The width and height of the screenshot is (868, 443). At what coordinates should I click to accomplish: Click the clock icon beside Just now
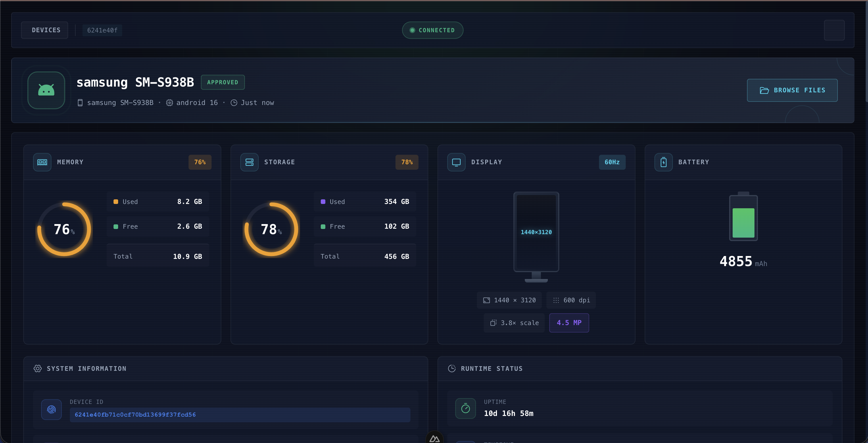pyautogui.click(x=234, y=103)
